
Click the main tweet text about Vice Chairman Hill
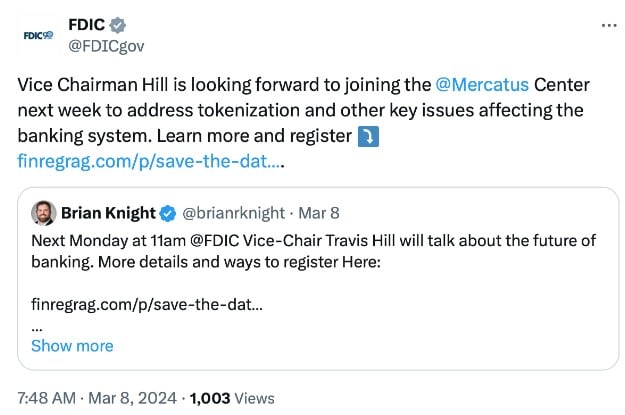click(x=300, y=110)
